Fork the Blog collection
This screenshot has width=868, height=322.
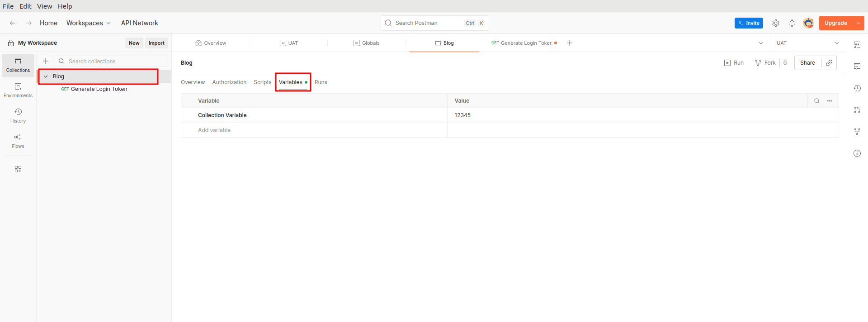click(x=765, y=63)
